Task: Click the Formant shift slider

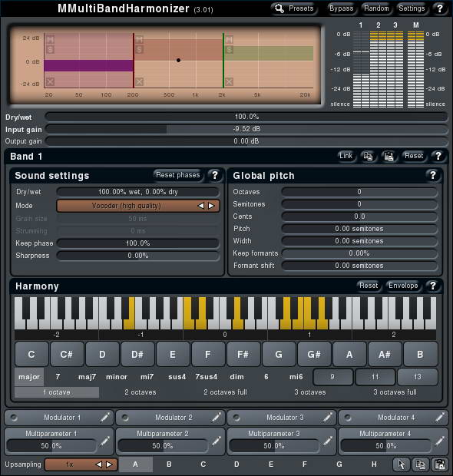Action: [359, 266]
